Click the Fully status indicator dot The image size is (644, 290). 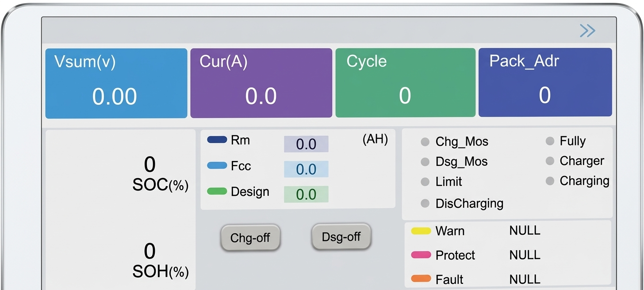click(550, 141)
